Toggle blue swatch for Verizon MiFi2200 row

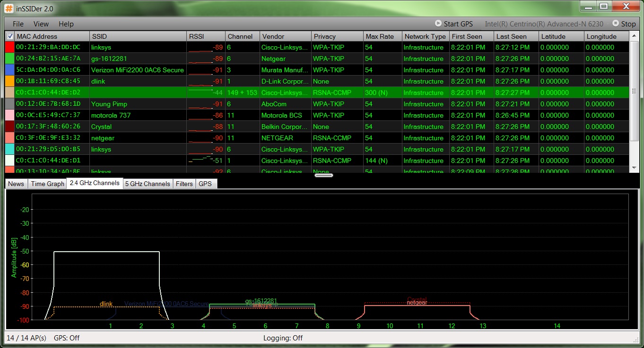point(9,70)
